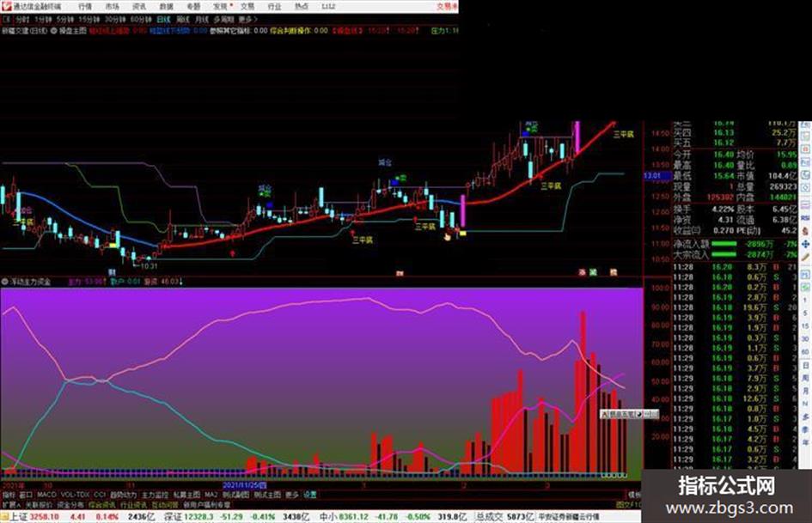Open the 互动问答 tab
812x523 pixels.
coord(165,505)
